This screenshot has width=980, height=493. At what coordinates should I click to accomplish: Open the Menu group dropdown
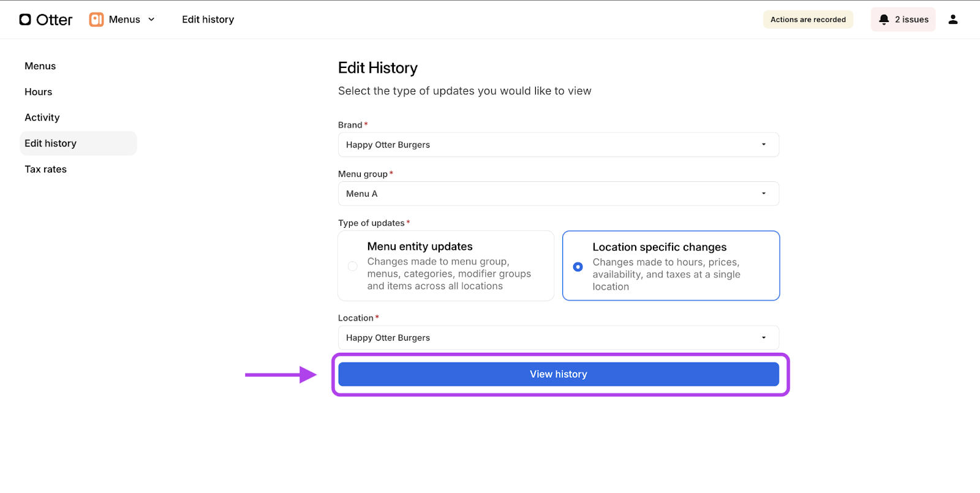click(558, 194)
